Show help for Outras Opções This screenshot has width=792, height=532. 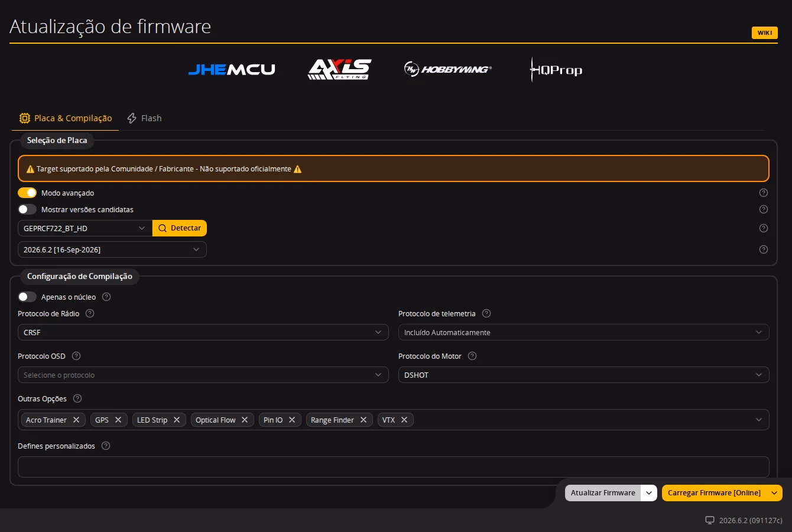point(77,398)
